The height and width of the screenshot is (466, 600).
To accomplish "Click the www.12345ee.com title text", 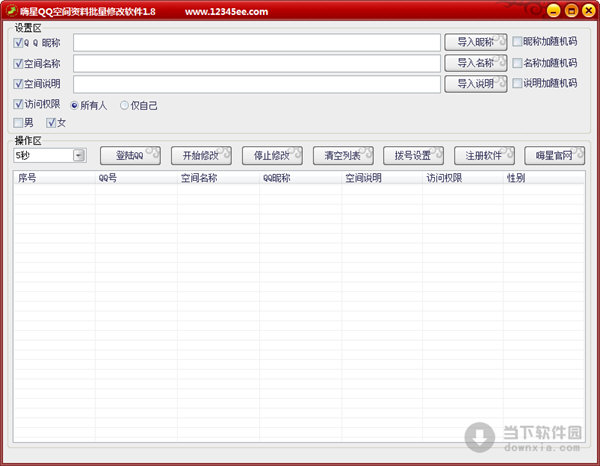I will coord(227,12).
